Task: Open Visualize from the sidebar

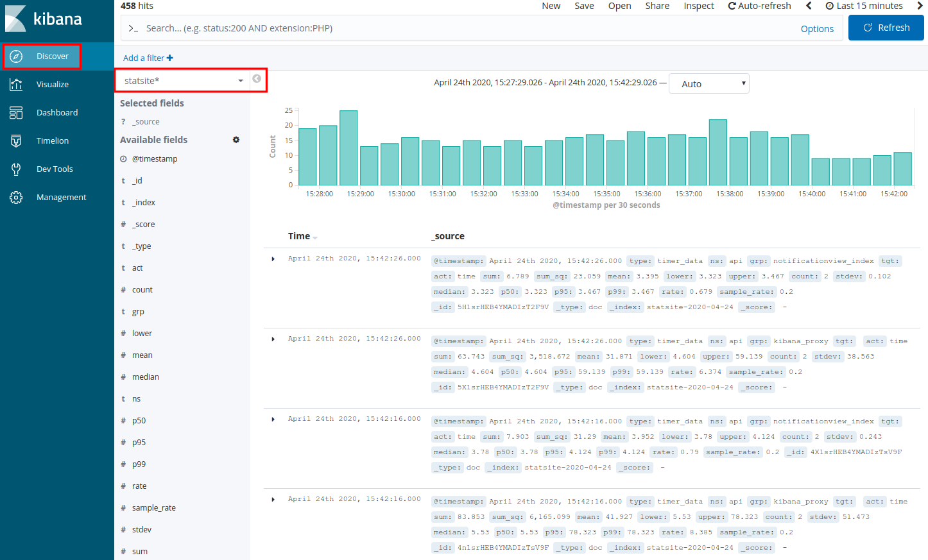Action: [x=52, y=85]
